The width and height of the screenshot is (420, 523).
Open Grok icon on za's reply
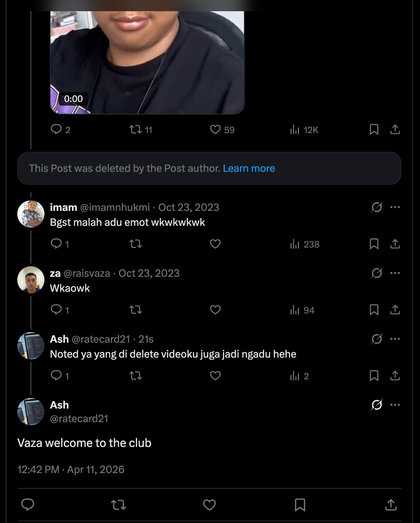[377, 273]
